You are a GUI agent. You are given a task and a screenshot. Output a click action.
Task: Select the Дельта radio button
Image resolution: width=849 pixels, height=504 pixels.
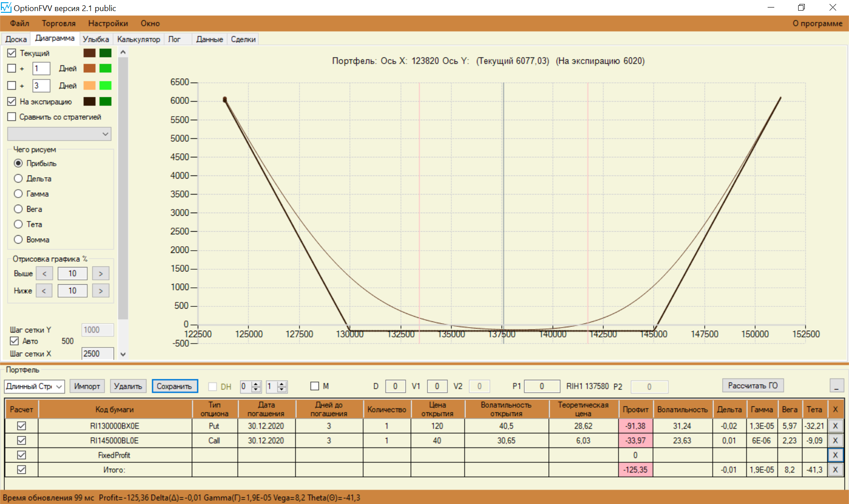point(18,179)
